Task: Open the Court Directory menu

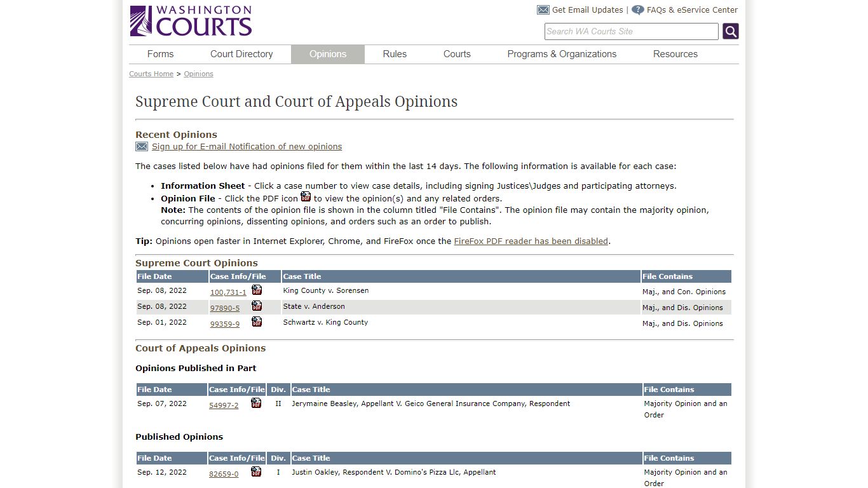Action: coord(241,54)
